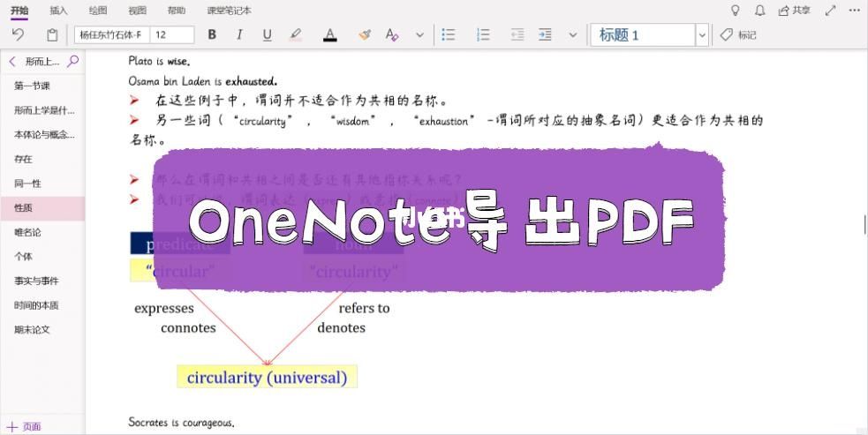The width and height of the screenshot is (868, 435).
Task: Open the 形而上学是什... page
Action: pos(42,110)
